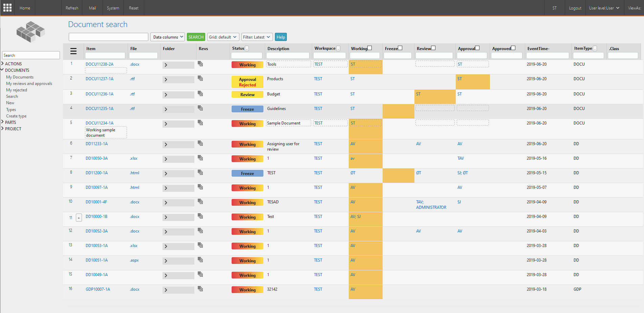The width and height of the screenshot is (644, 313).
Task: Open the .docx file link for DD10001-4F
Action: [134, 202]
